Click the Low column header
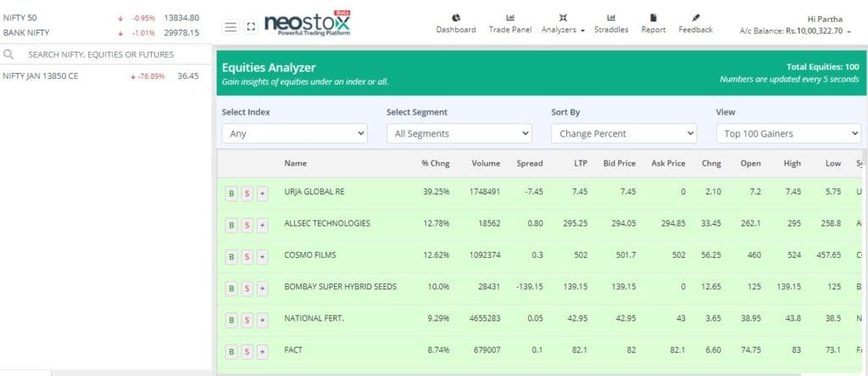Image resolution: width=868 pixels, height=376 pixels. coord(833,163)
